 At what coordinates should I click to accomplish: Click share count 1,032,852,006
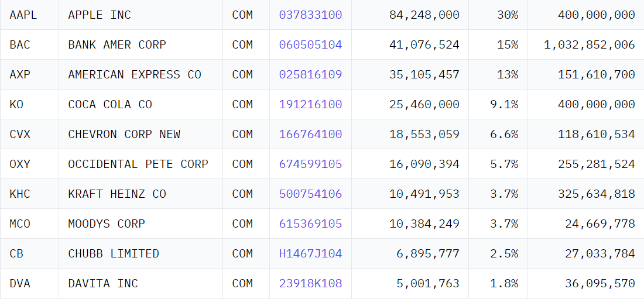[x=590, y=44]
